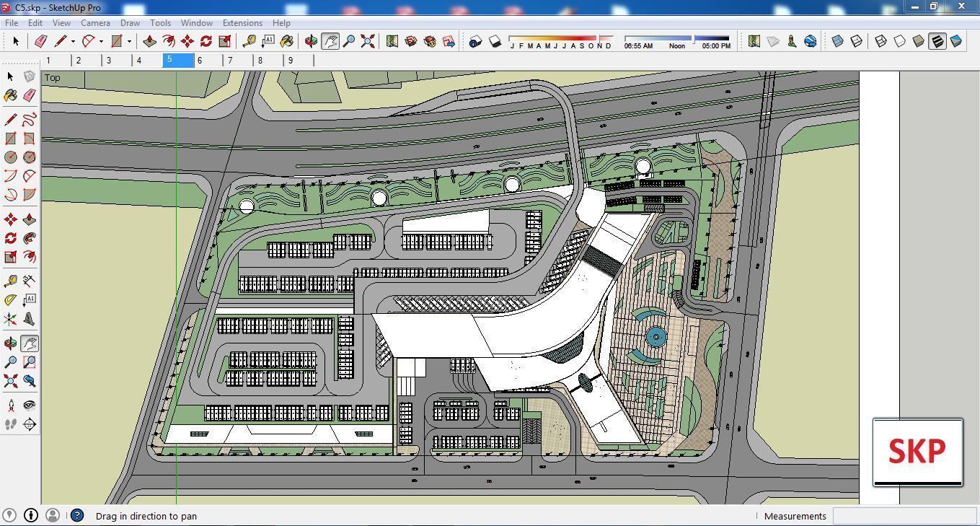Open the File menu

click(x=12, y=22)
